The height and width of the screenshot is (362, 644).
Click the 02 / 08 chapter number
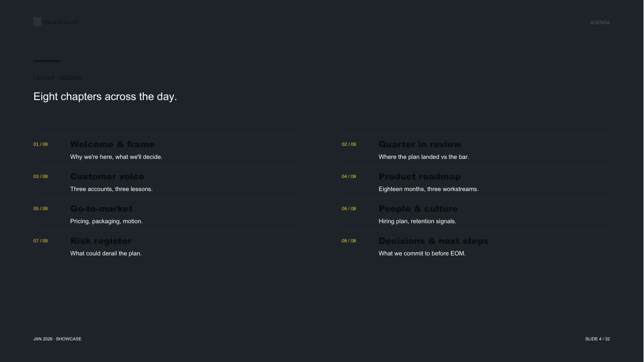tap(349, 144)
